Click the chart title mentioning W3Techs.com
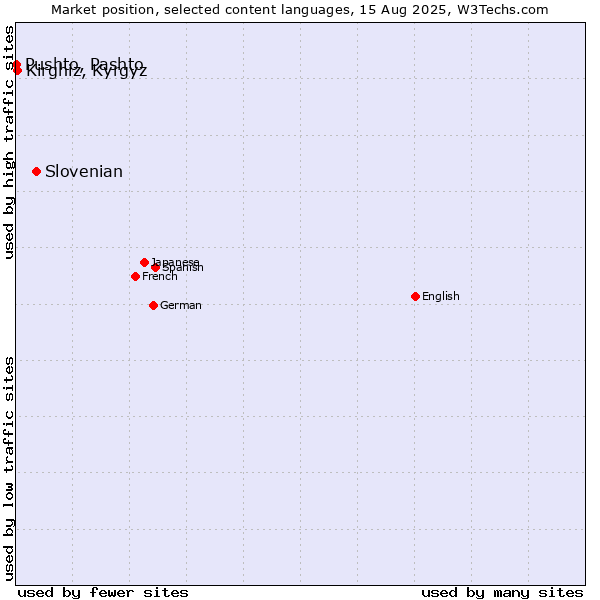 click(x=300, y=10)
